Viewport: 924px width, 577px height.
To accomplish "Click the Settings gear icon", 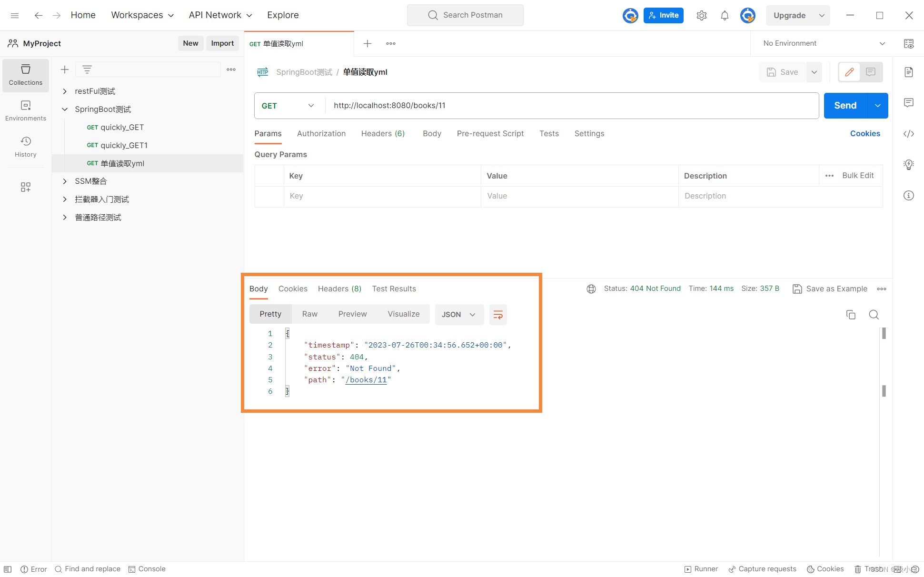I will tap(701, 15).
